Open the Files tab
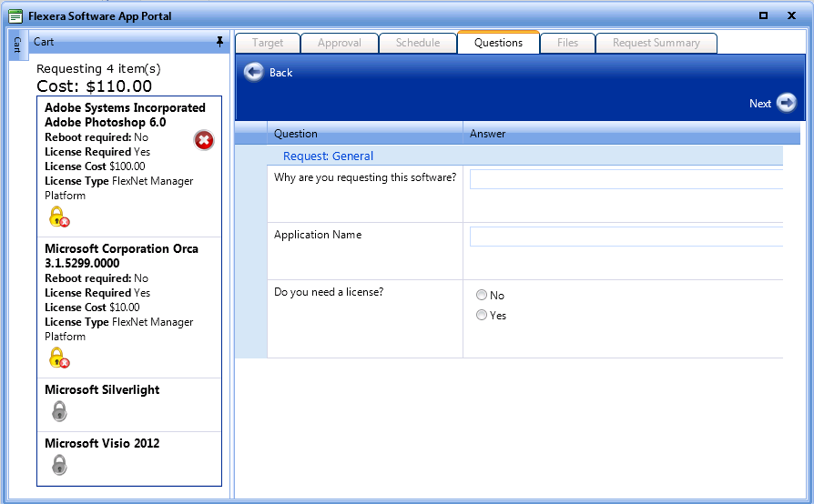The height and width of the screenshot is (504, 814). (567, 43)
